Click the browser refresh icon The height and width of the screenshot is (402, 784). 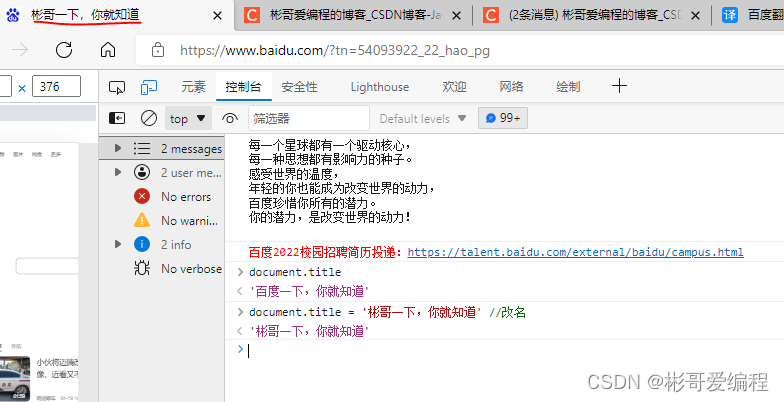coord(64,50)
